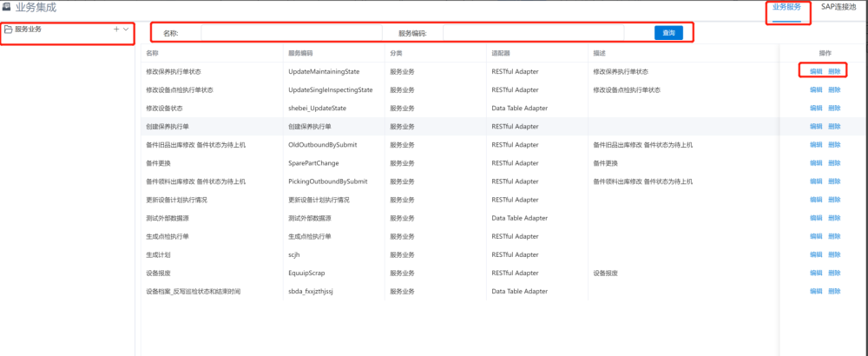The width and height of the screenshot is (868, 356).
Task: Click 编辑 for the sbda_fxxjzthjssj row
Action: coord(816,291)
